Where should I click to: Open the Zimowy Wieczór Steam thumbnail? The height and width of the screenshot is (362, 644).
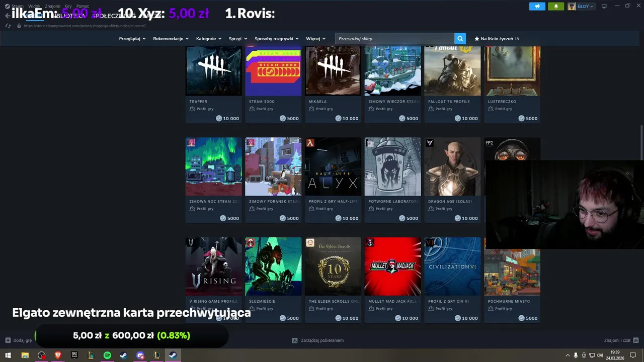[x=392, y=71]
